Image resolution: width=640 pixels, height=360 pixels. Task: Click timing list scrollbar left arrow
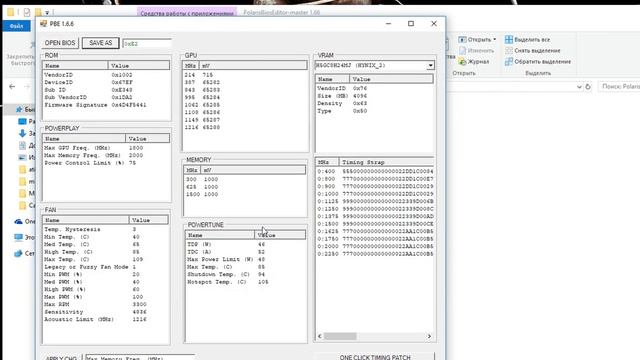tap(320, 336)
